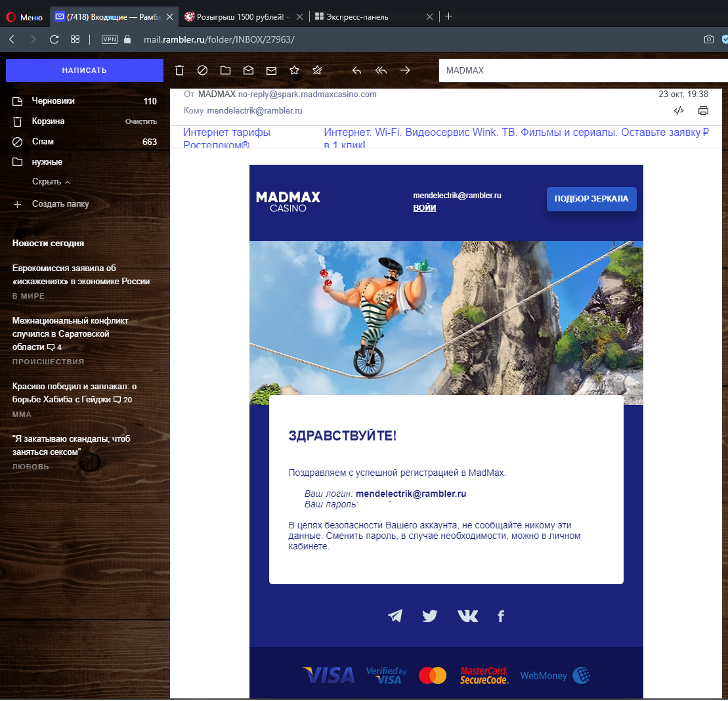Viewport: 728px width, 701px height.
Task: Mark the message as read
Action: (x=248, y=71)
